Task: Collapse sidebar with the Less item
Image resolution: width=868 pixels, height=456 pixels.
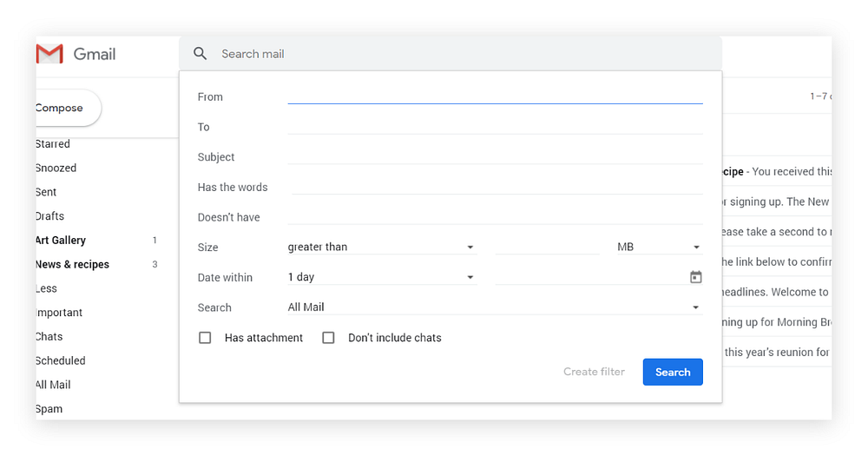Action: click(47, 288)
